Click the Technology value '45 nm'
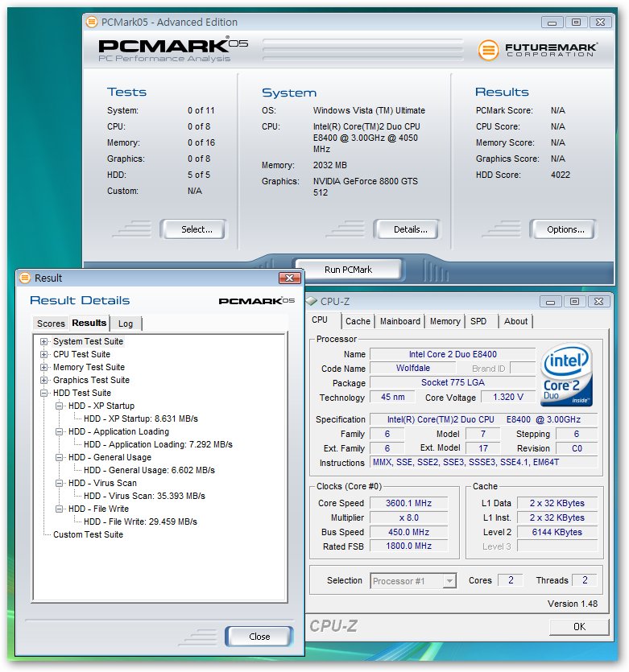This screenshot has width=629, height=672. pyautogui.click(x=392, y=397)
